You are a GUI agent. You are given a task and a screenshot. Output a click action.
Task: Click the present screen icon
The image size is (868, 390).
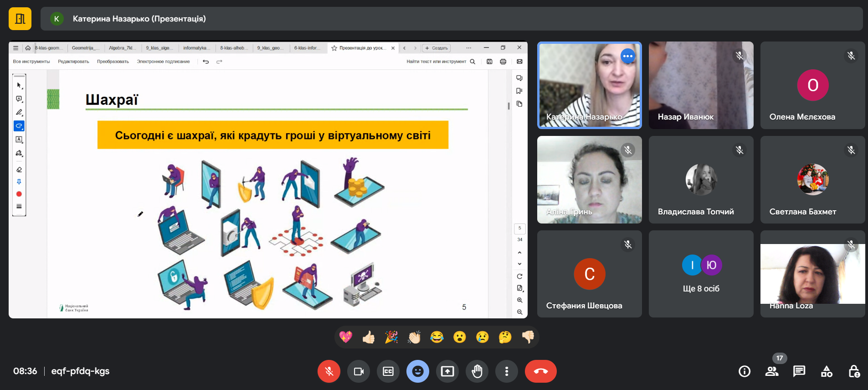point(447,371)
